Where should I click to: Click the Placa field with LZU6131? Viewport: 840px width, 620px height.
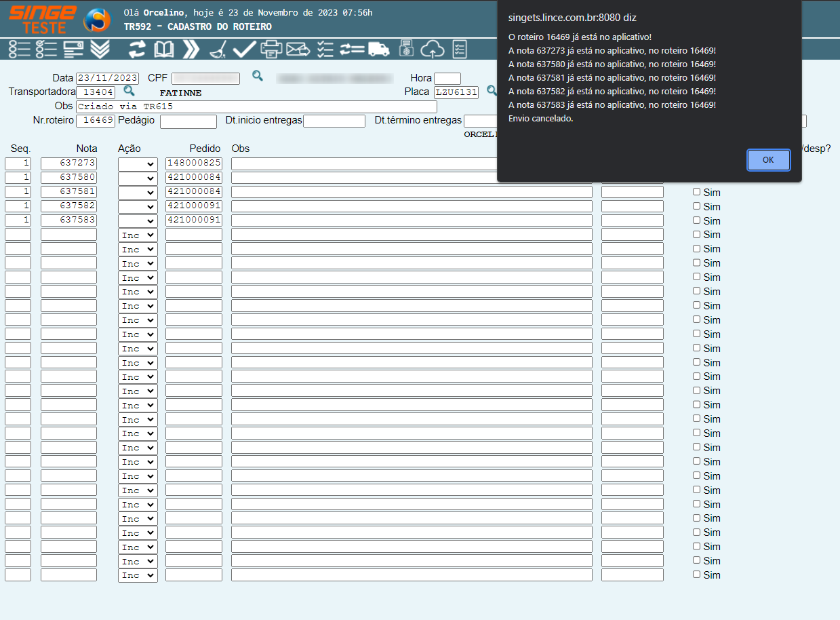456,93
